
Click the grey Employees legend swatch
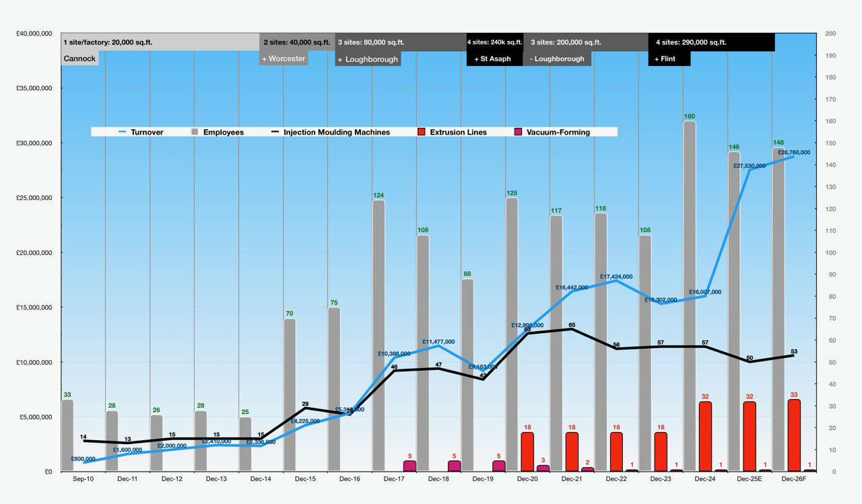point(195,132)
